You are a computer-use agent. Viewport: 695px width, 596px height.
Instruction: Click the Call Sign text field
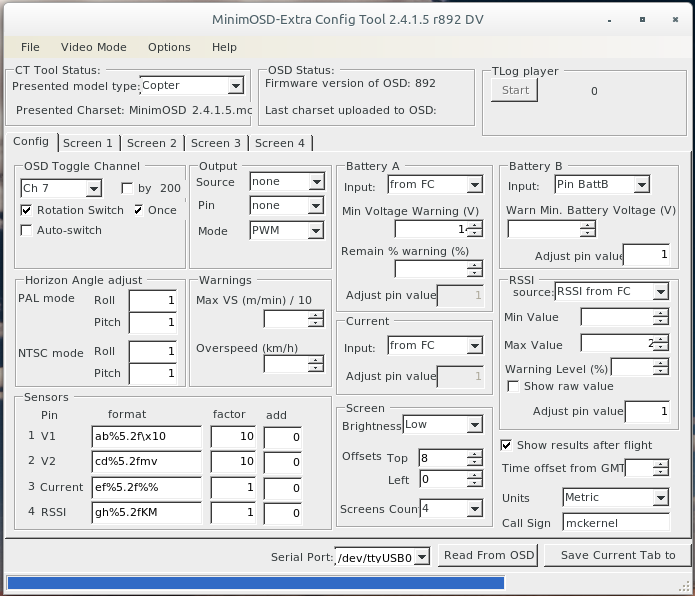(x=614, y=522)
